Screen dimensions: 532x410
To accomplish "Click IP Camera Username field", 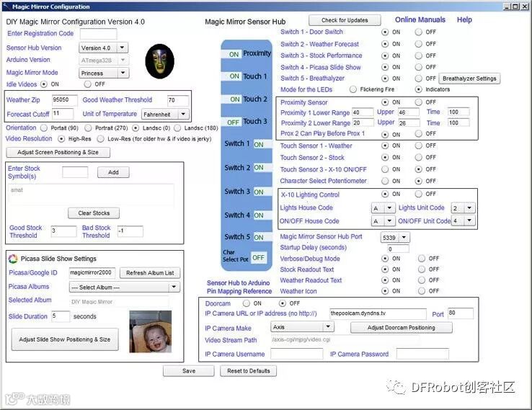I will [296, 354].
